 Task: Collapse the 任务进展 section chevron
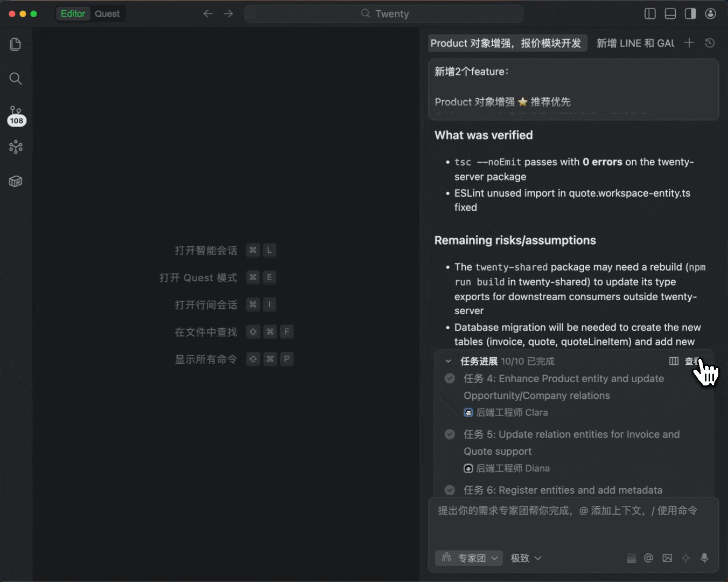(x=448, y=361)
